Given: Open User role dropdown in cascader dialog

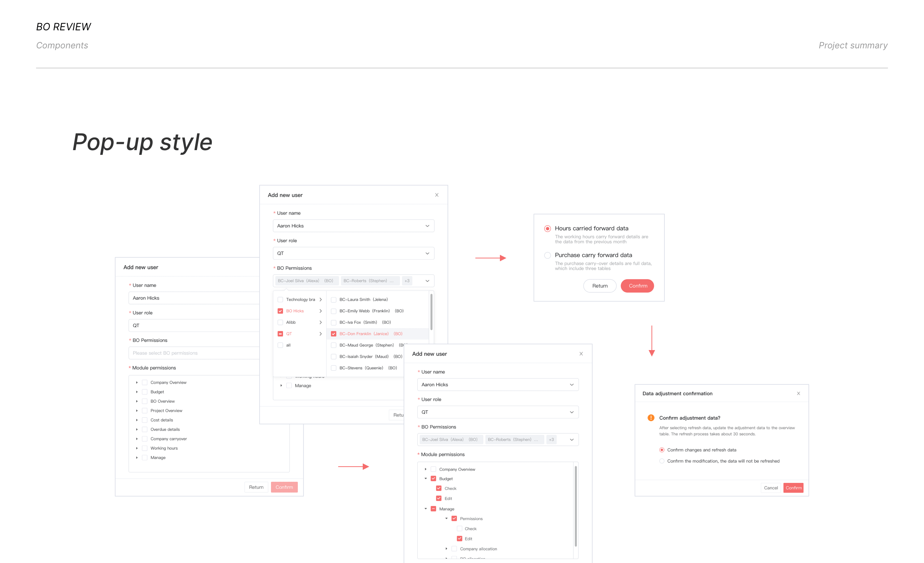Looking at the screenshot, I should (354, 253).
